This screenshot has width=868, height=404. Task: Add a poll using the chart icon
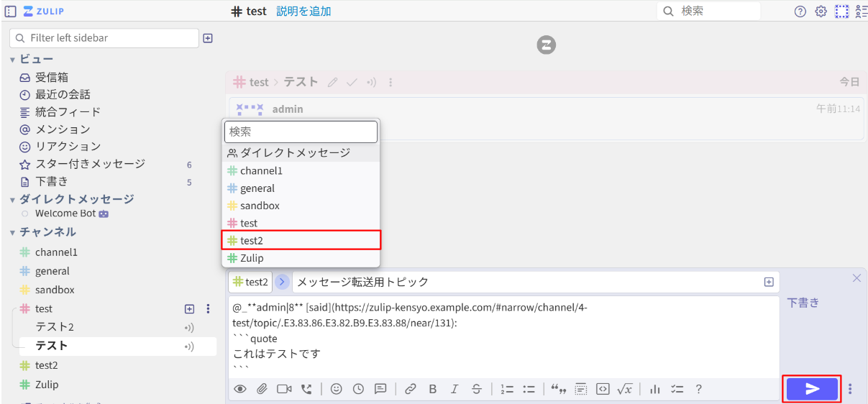654,389
